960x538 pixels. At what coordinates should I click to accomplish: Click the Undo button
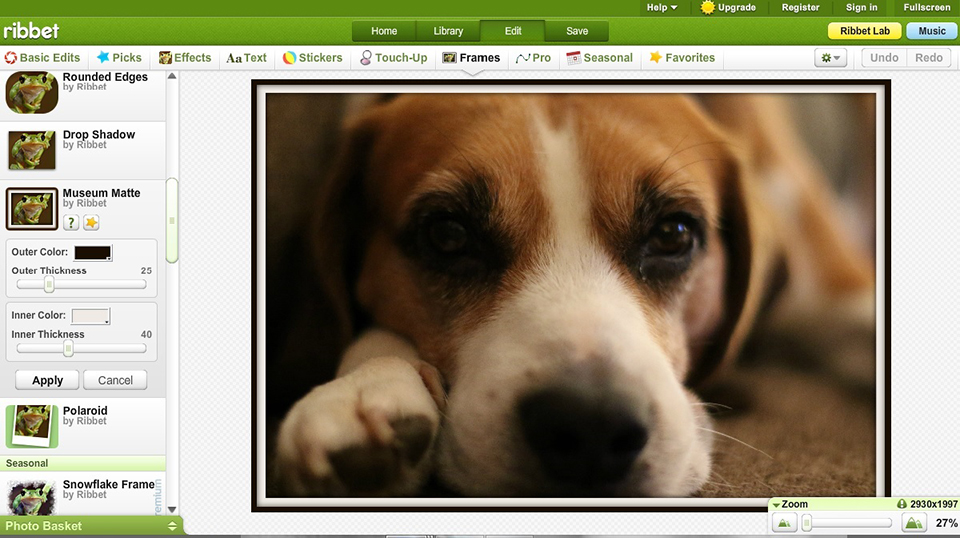click(x=884, y=58)
